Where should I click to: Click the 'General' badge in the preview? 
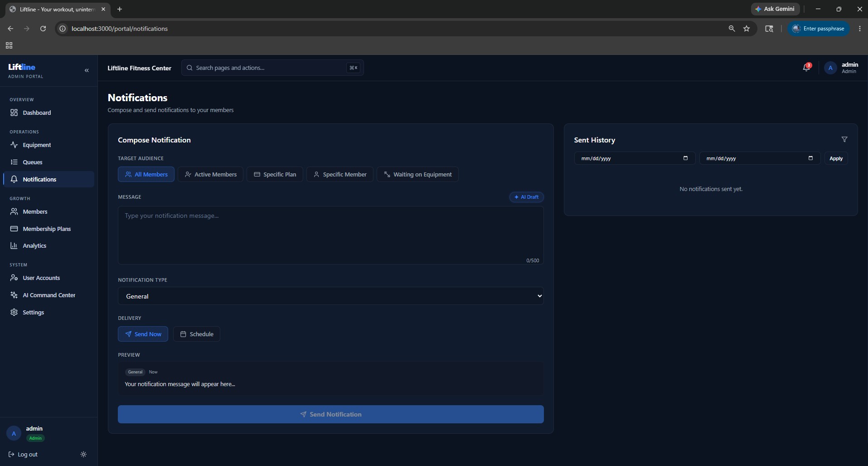tap(135, 372)
